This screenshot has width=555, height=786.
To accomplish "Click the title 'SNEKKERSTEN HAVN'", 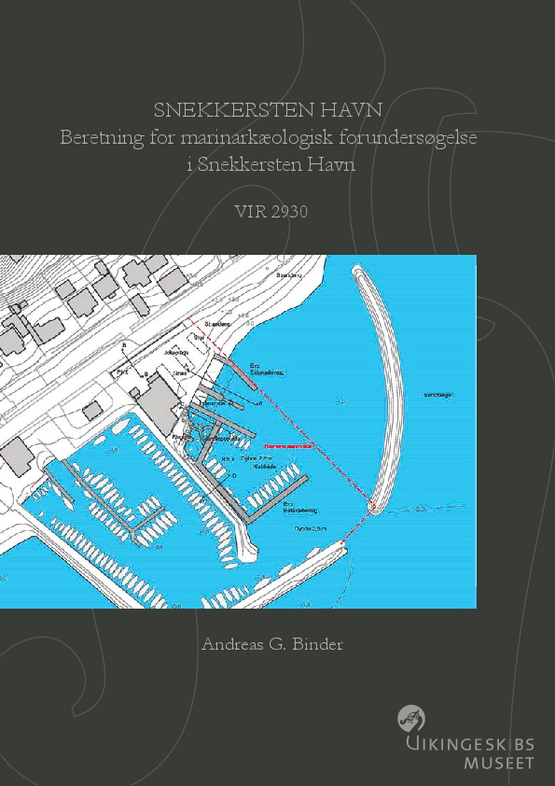I will pos(268,110).
